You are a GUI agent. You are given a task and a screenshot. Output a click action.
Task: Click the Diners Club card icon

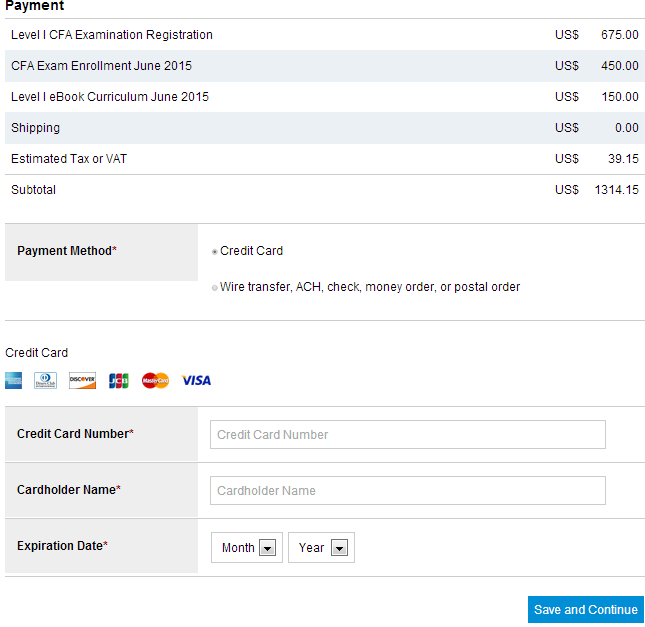tap(46, 380)
